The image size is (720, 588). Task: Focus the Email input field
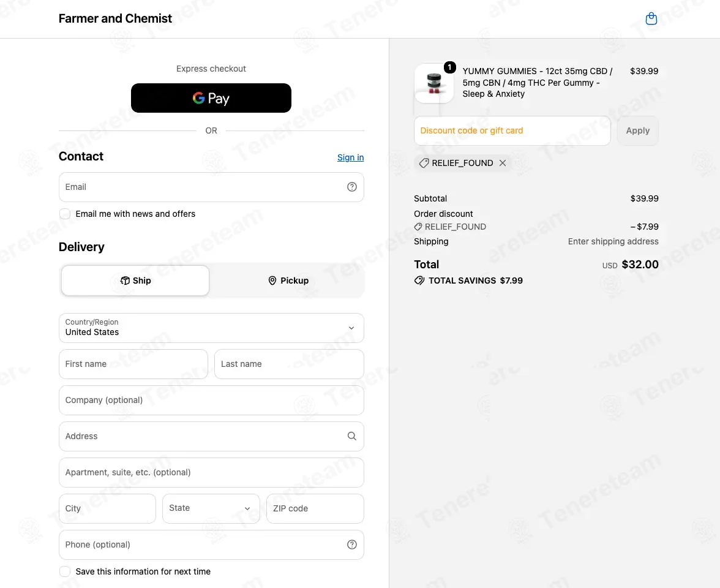click(x=211, y=187)
